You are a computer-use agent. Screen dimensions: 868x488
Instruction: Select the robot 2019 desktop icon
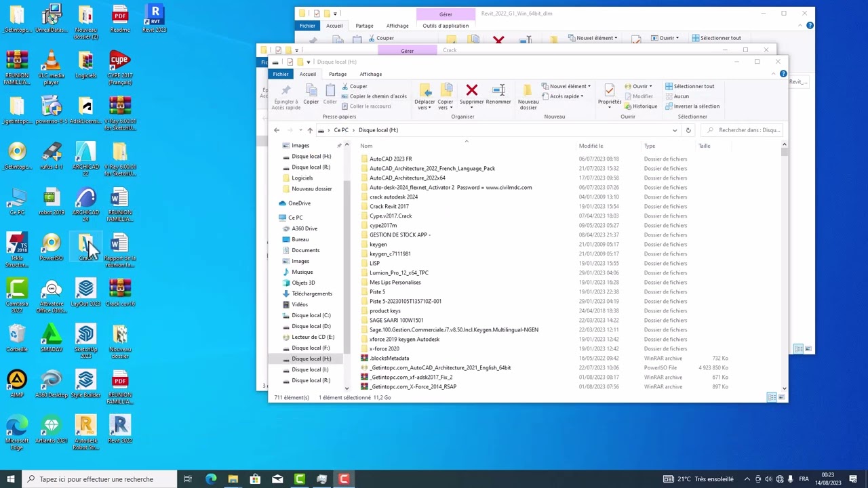(x=52, y=202)
